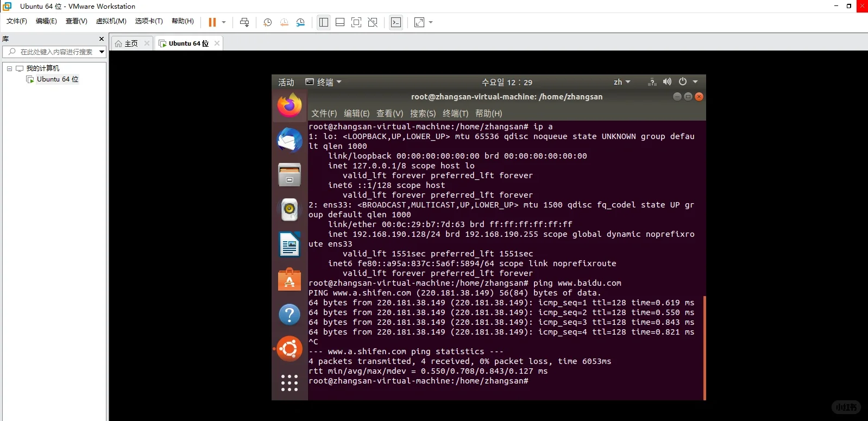Open the library search options dropdown

[102, 52]
